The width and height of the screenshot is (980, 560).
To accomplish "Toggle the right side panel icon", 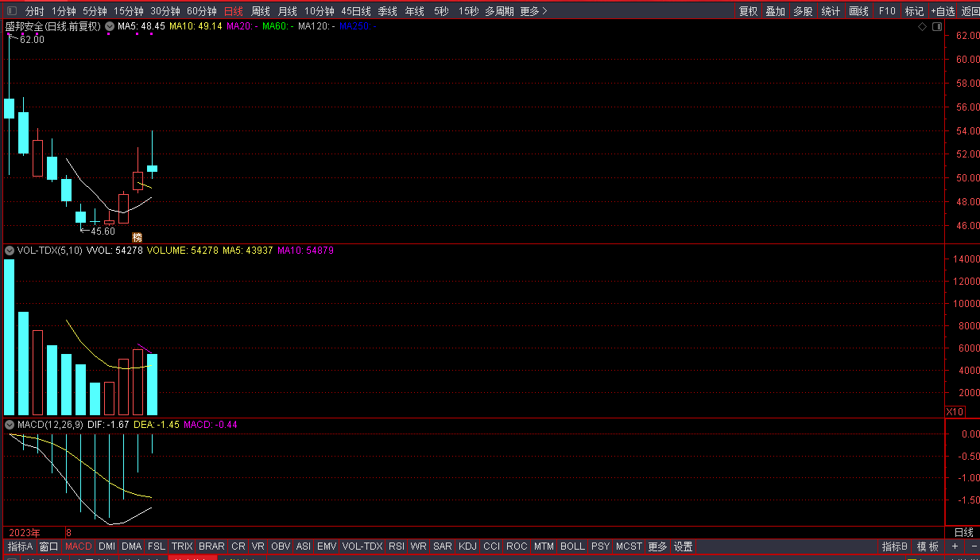I will 936,27.
